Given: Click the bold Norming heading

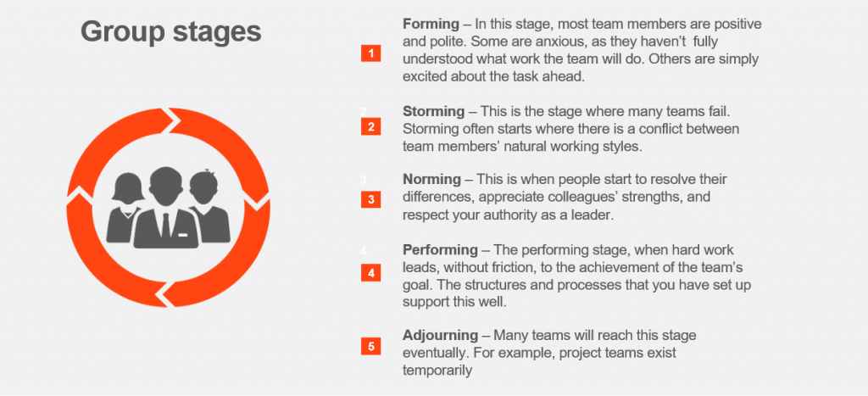Looking at the screenshot, I should (x=431, y=180).
